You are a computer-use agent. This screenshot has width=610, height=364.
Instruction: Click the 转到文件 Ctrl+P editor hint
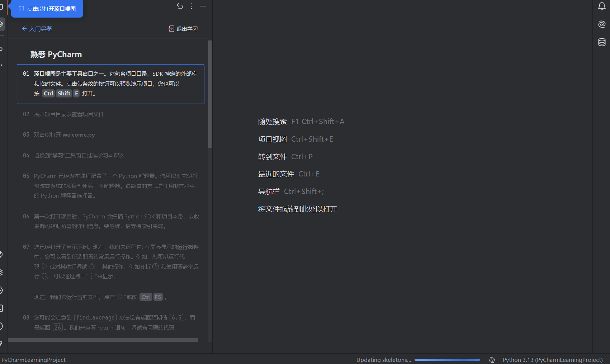coord(285,157)
